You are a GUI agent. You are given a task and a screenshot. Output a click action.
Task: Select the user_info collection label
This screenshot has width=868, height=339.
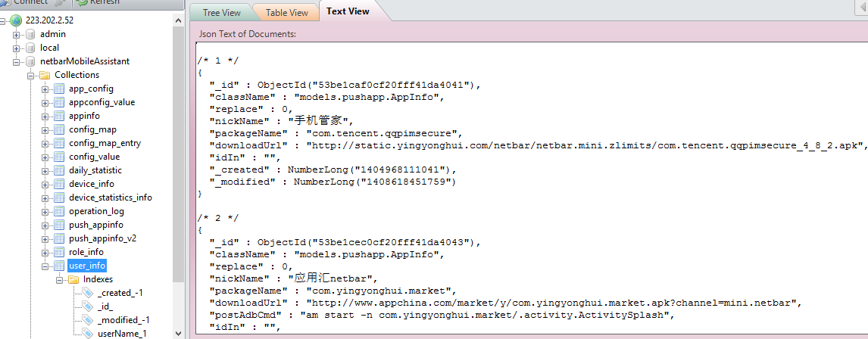coord(87,266)
